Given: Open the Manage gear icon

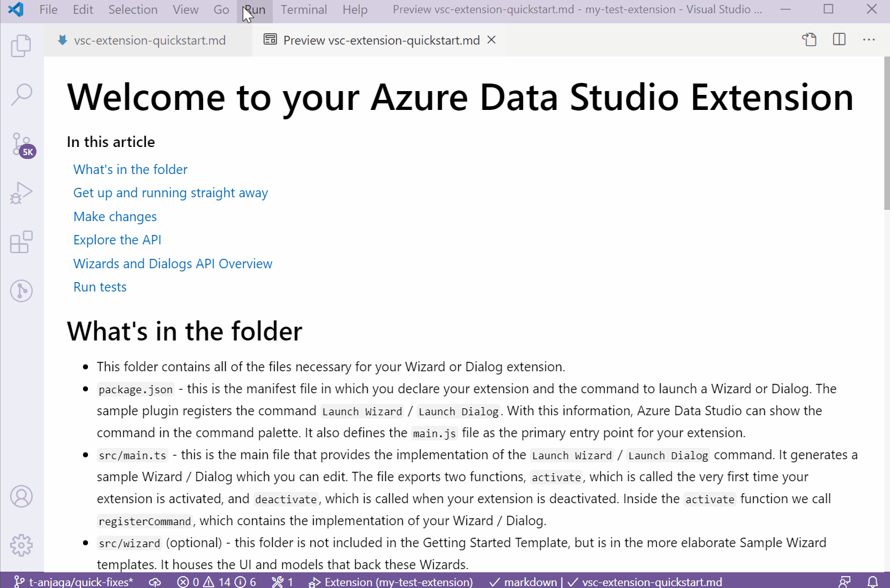Looking at the screenshot, I should pos(21,545).
